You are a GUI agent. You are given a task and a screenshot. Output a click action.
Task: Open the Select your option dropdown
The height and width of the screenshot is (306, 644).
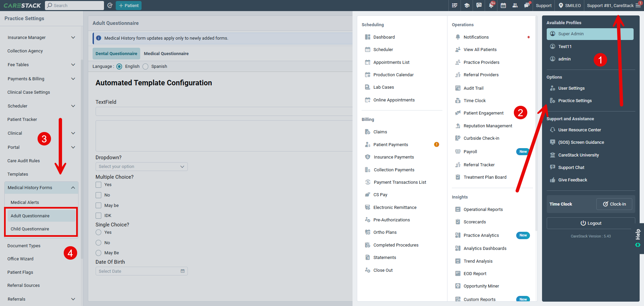(x=142, y=167)
